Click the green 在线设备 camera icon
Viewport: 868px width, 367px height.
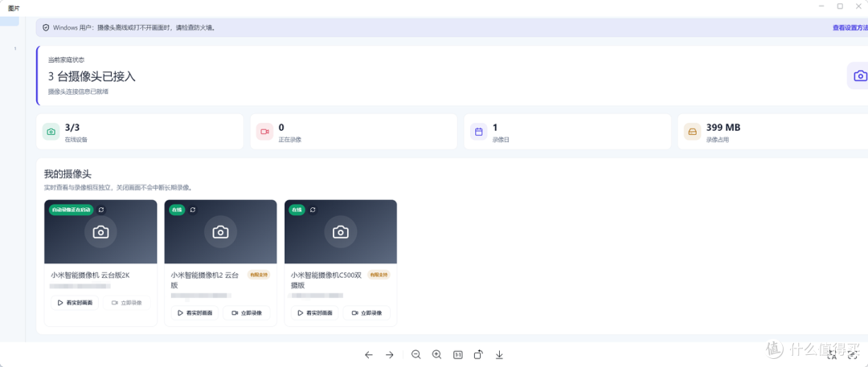tap(51, 132)
